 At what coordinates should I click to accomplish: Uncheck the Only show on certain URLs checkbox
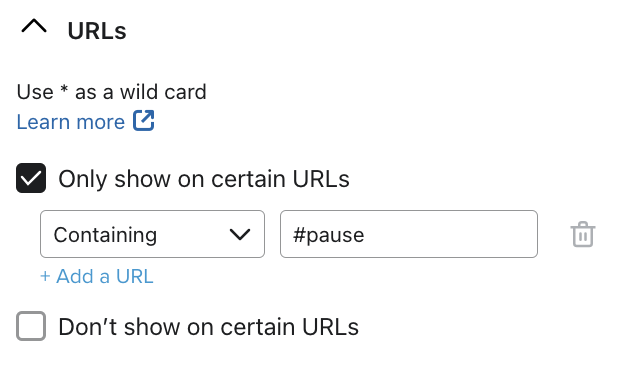(x=31, y=178)
